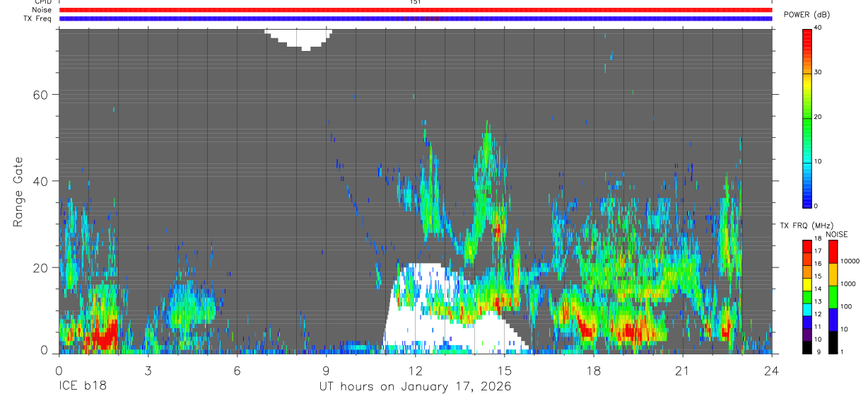Click the "ICE b18" radar label
Image resolution: width=868 pixels, height=401 pixels.
point(82,387)
